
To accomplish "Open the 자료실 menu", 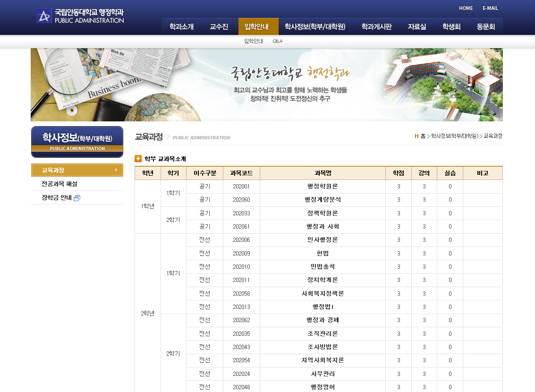I will pos(417,26).
